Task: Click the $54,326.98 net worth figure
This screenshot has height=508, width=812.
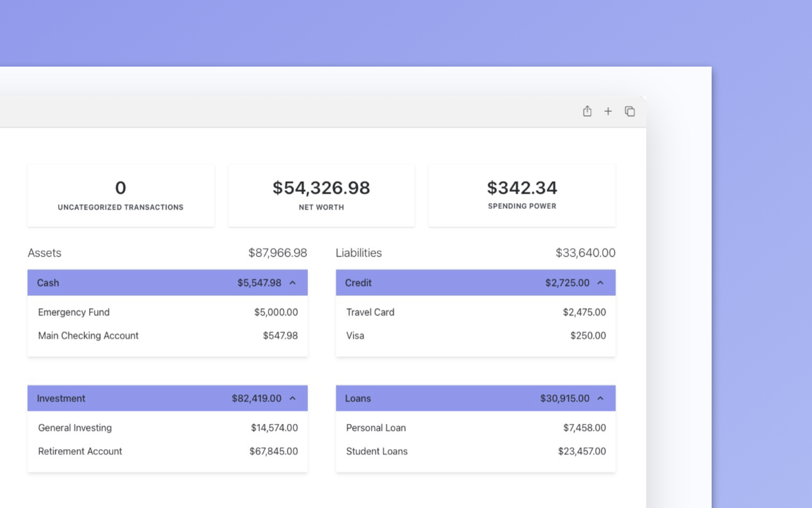Action: tap(321, 187)
